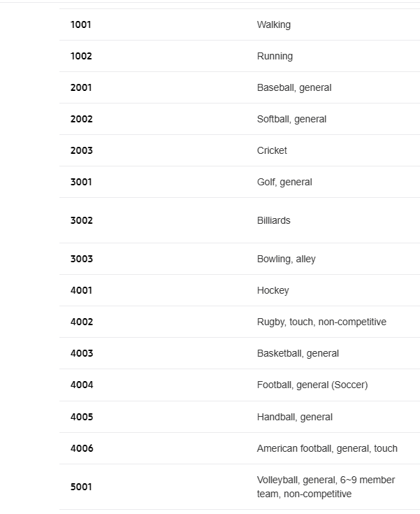Click American football, general, touch
This screenshot has height=514, width=420.
tap(327, 448)
